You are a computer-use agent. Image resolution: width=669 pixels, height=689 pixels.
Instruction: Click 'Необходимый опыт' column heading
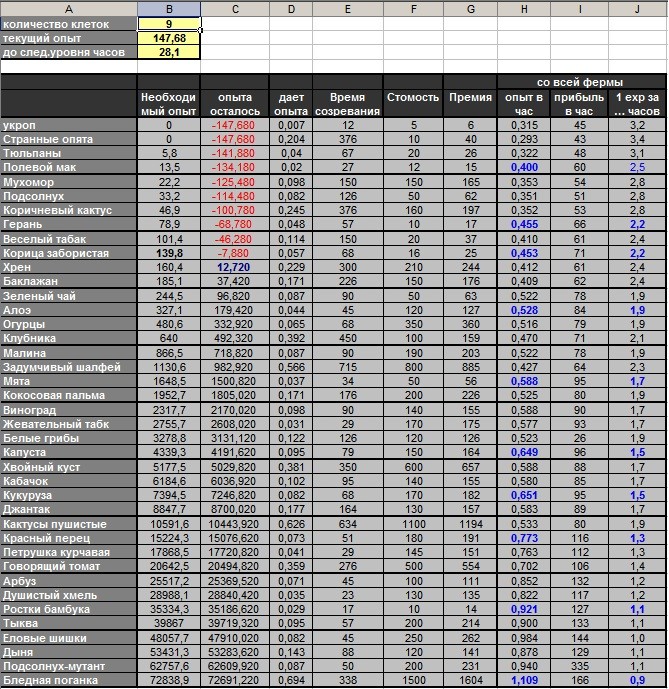coord(168,104)
